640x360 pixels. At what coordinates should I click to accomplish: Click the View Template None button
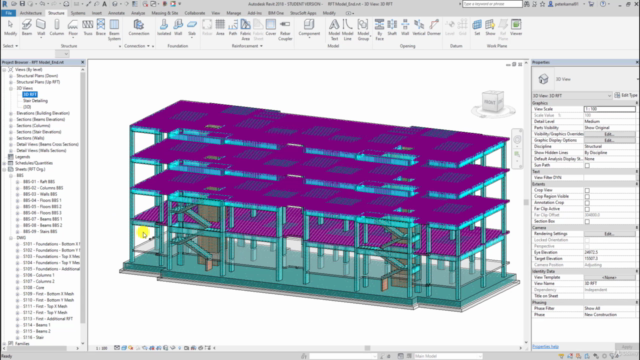click(609, 278)
